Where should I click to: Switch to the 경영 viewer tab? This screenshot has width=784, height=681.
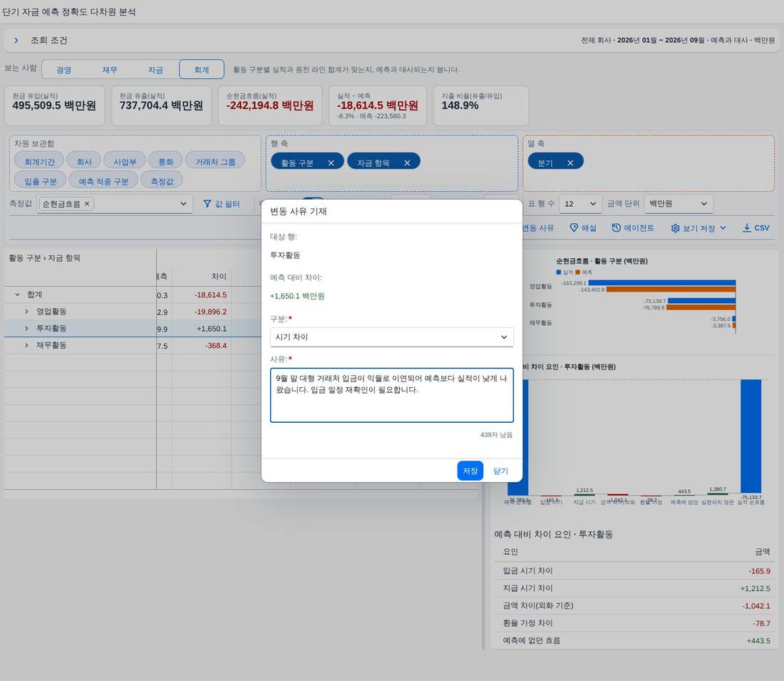tap(64, 70)
